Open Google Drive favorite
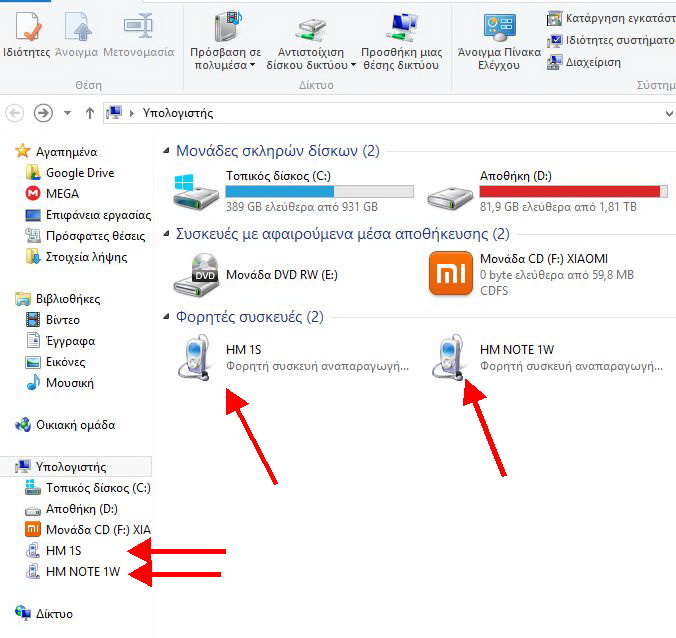This screenshot has height=638, width=676. click(70, 172)
